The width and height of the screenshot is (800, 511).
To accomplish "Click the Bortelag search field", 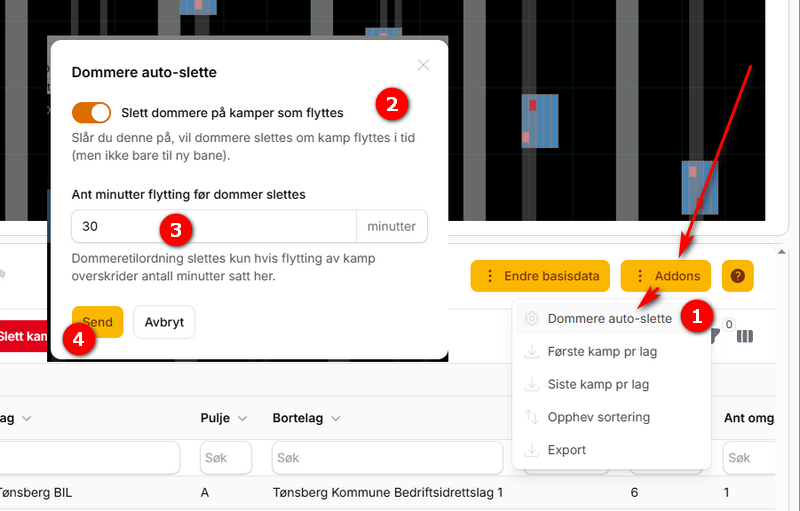I will click(387, 458).
